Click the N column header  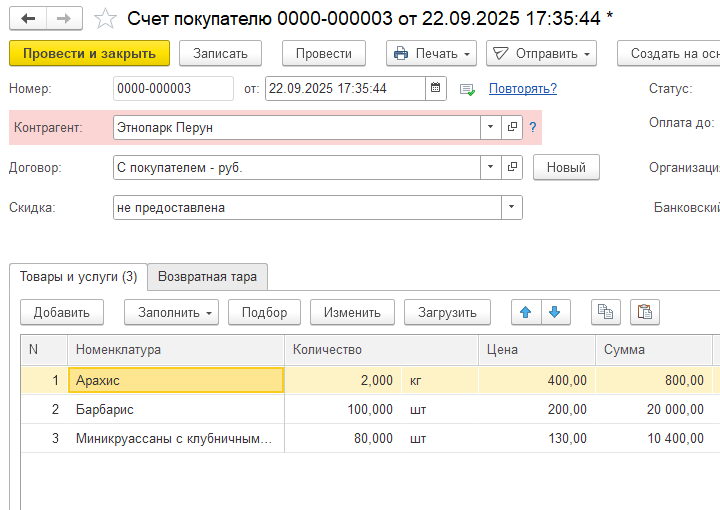[44, 350]
